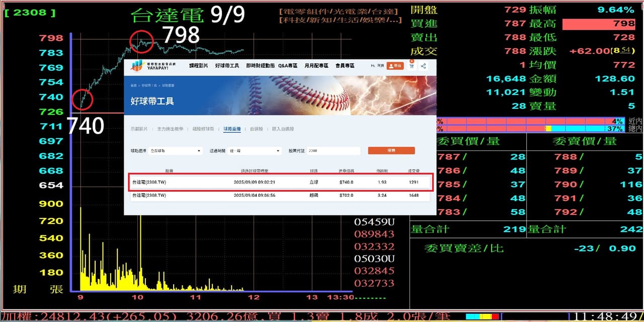Click the orange 登出 logout button
Screen dimensions: 644x322
click(x=395, y=66)
